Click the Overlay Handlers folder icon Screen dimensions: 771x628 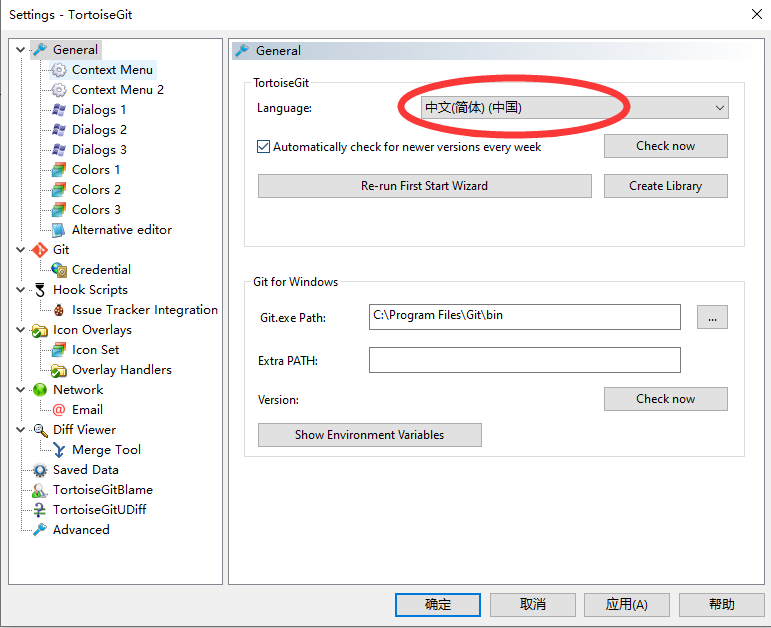pyautogui.click(x=59, y=370)
